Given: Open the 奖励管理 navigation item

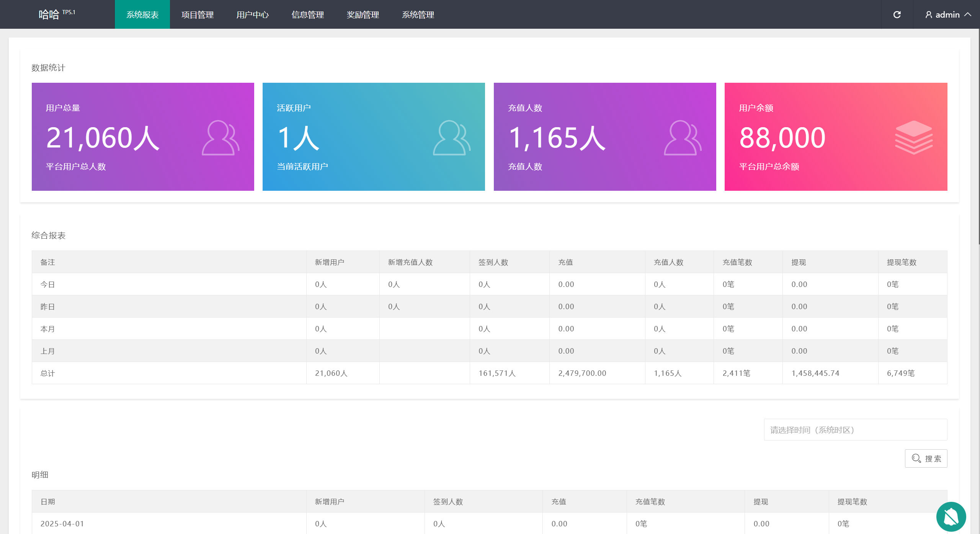Looking at the screenshot, I should pos(363,15).
